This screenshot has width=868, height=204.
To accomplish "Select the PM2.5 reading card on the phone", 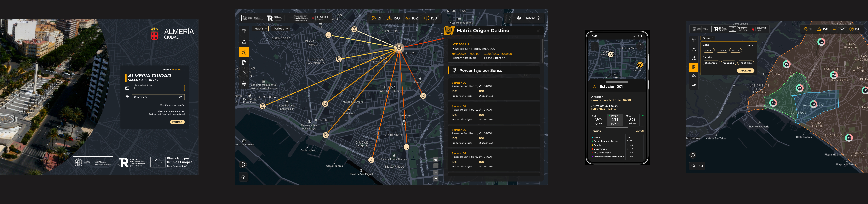I will tap(615, 120).
